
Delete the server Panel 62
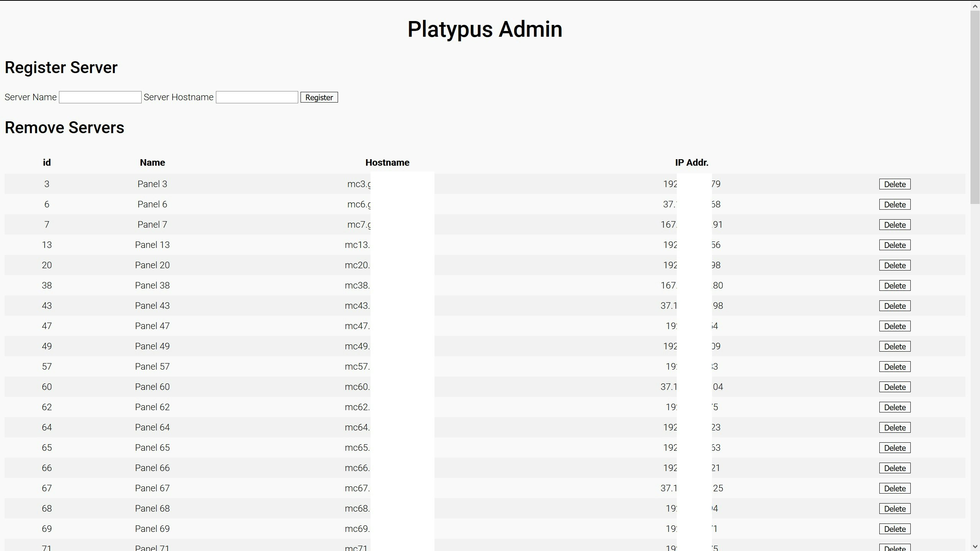[x=894, y=407]
